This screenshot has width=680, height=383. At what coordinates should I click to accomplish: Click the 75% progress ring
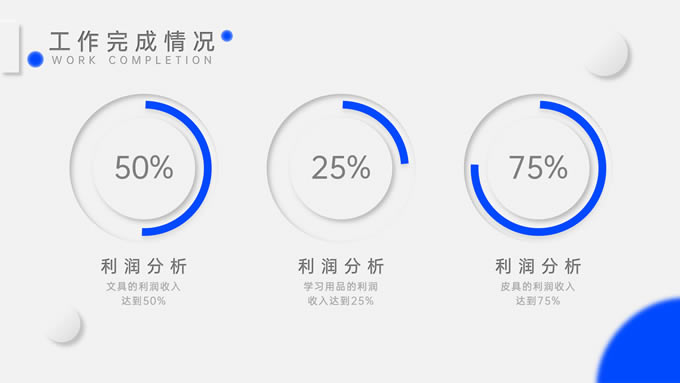click(538, 167)
